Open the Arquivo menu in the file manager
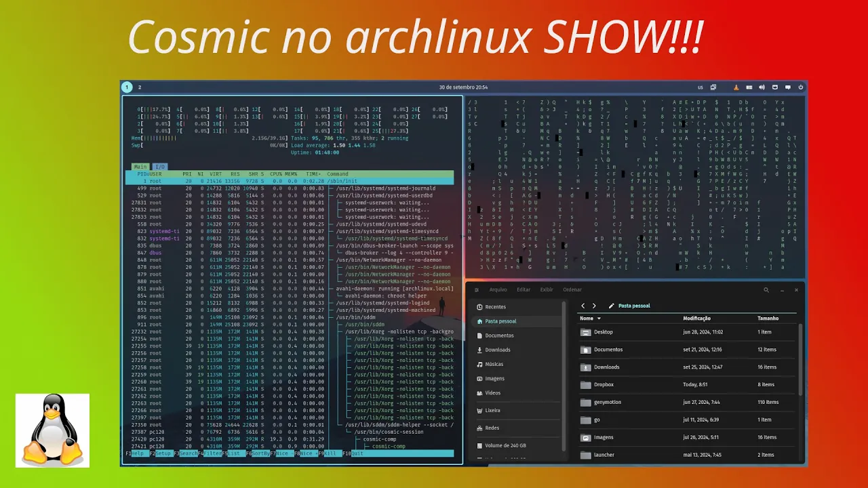The height and width of the screenshot is (488, 868). (498, 289)
